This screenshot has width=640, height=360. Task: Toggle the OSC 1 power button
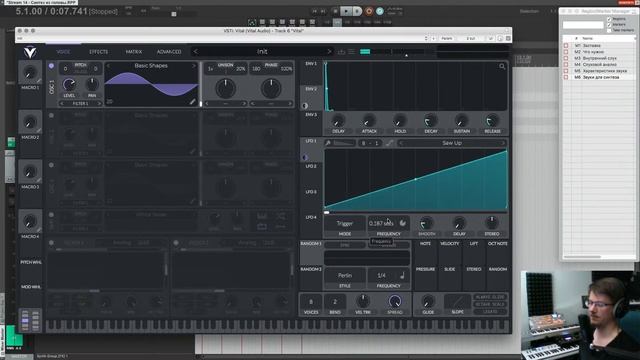click(51, 66)
